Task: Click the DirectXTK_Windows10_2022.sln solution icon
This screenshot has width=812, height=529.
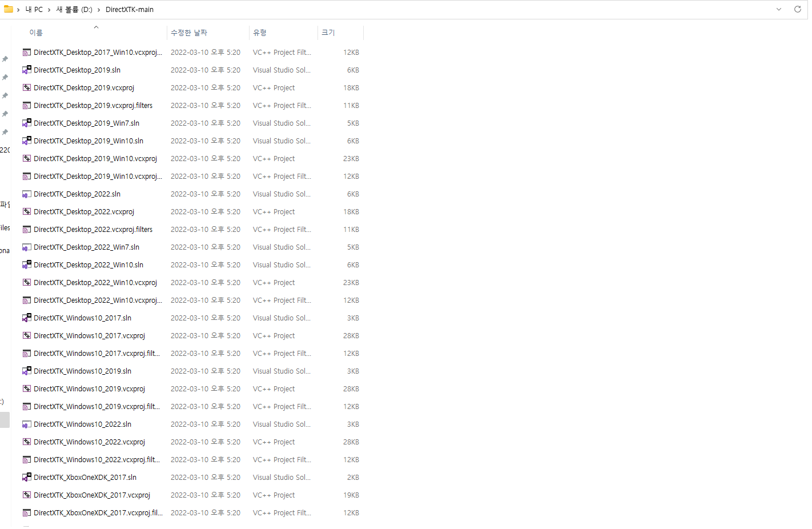Action: [27, 424]
